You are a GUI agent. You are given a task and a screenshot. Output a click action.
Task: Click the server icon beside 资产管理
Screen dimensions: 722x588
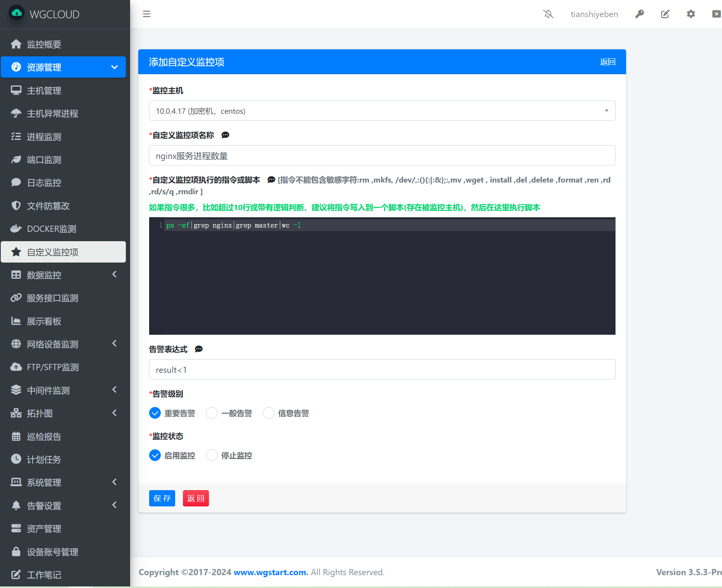(x=16, y=529)
